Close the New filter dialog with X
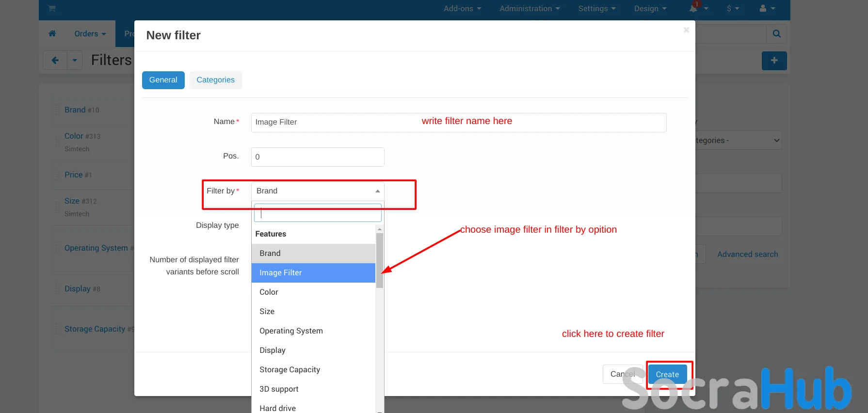The image size is (868, 413). [686, 30]
